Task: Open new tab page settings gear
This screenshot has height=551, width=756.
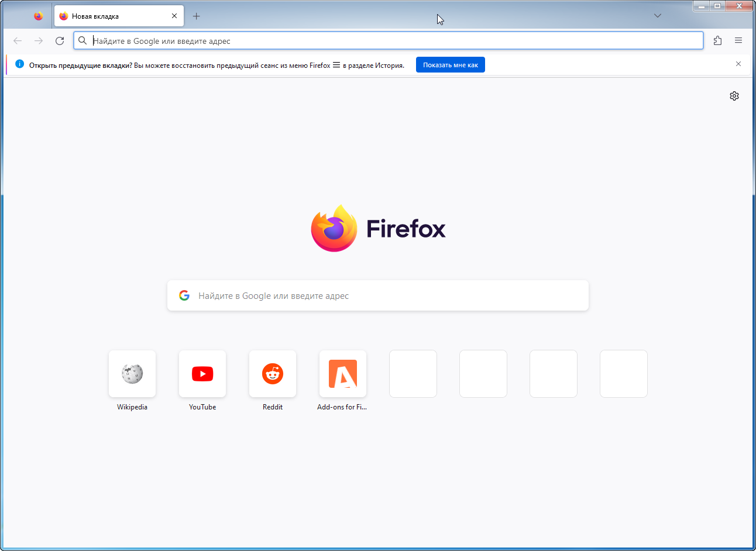Action: click(x=734, y=96)
